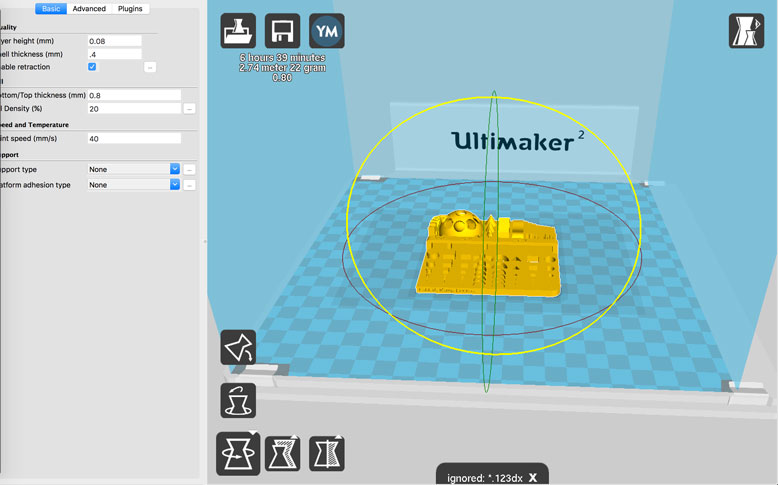
Task: Click the Shell thickness input field
Action: 115,54
